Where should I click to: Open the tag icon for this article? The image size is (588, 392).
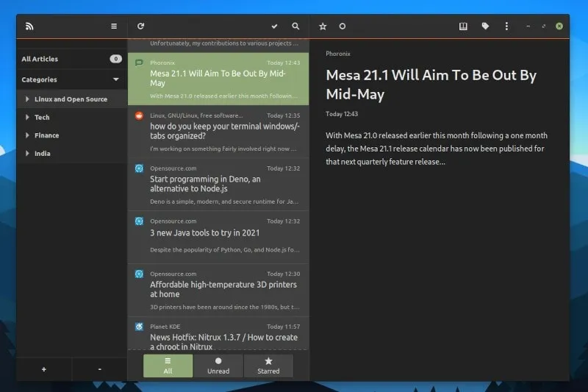[x=485, y=26]
